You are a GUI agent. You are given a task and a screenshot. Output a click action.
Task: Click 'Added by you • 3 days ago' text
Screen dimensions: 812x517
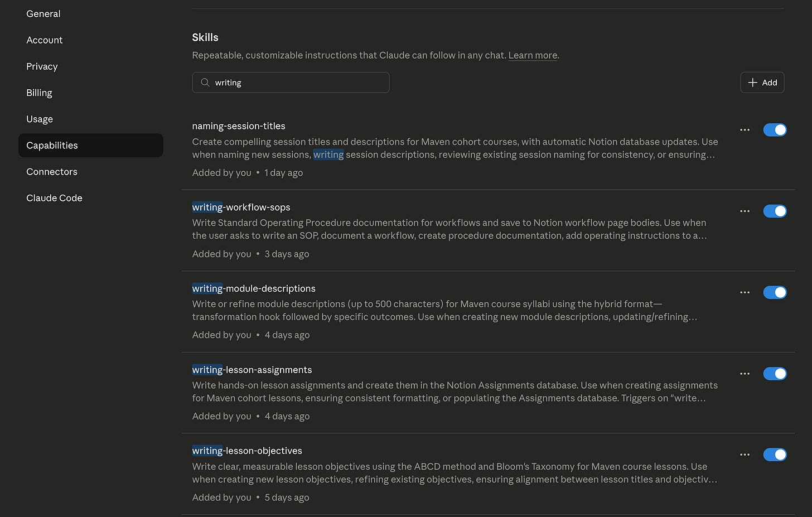[x=250, y=254]
